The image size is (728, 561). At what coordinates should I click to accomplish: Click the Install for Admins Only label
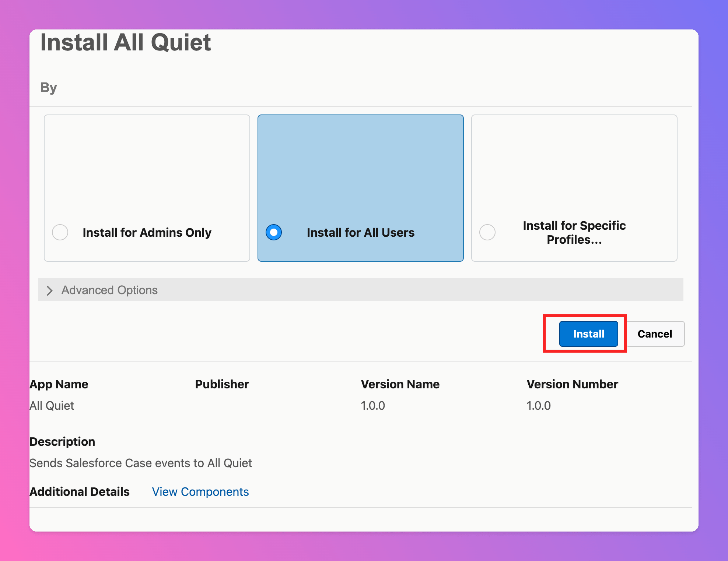(x=147, y=233)
